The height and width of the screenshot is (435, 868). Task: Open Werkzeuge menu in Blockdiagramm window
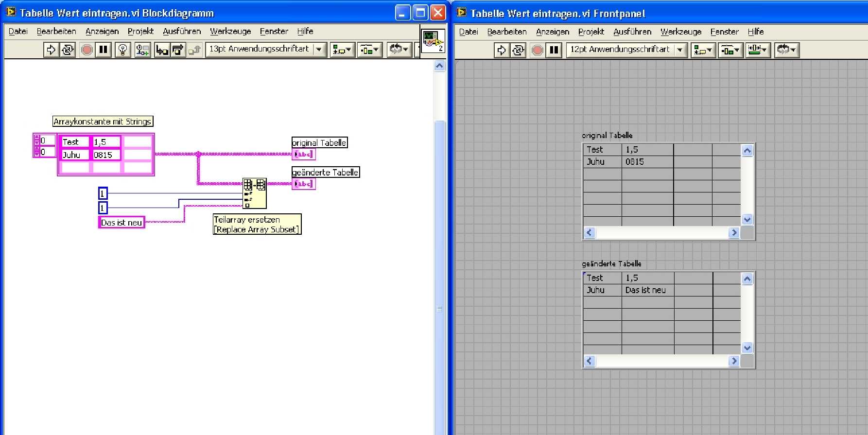pos(230,31)
